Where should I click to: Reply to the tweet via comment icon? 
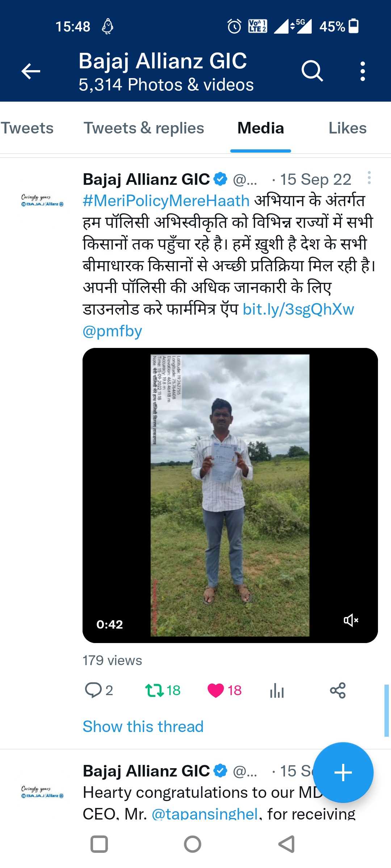(x=93, y=690)
